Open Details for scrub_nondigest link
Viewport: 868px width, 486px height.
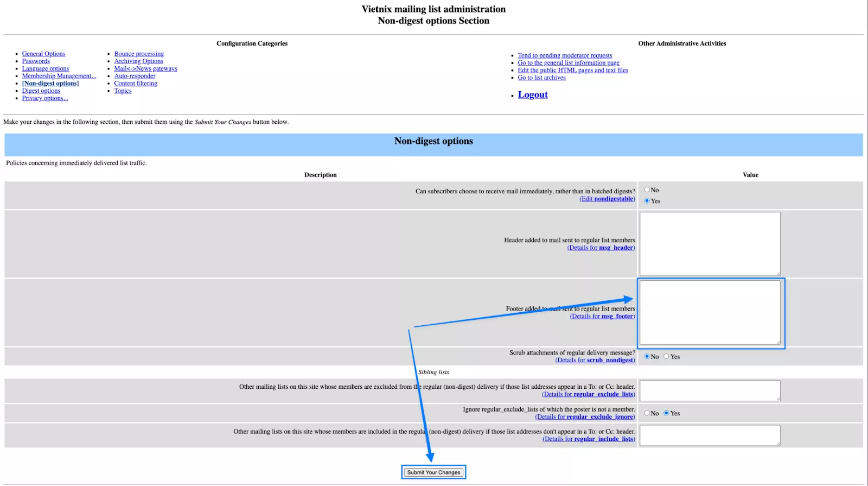click(595, 361)
